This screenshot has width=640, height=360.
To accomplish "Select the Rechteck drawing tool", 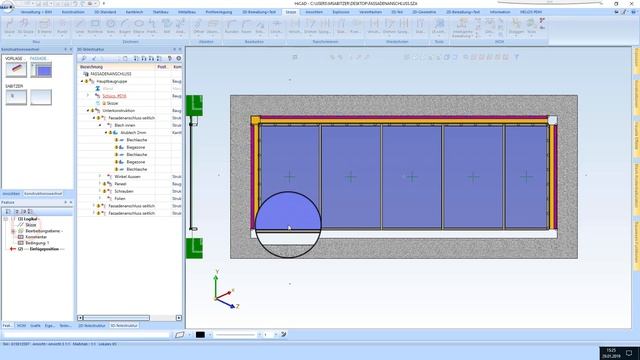I will 95,27.
